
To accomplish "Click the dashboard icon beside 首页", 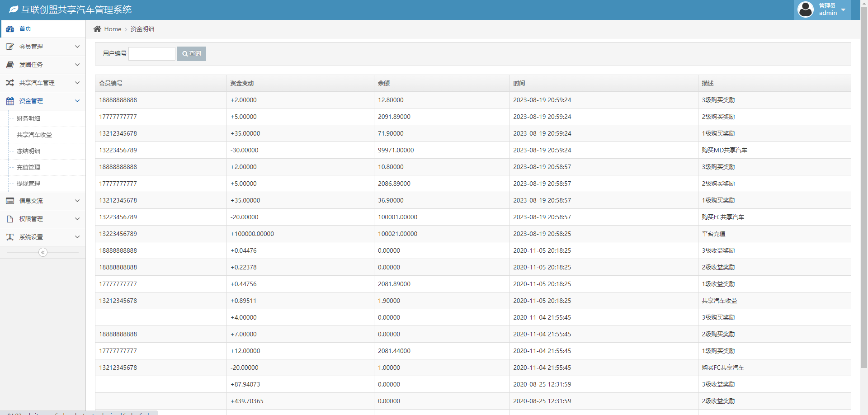I will (10, 29).
